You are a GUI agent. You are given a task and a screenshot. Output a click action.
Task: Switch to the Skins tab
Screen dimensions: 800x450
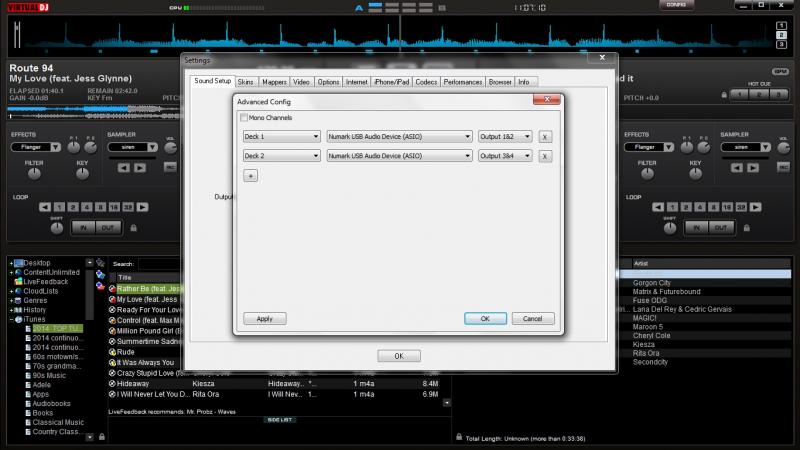[245, 82]
